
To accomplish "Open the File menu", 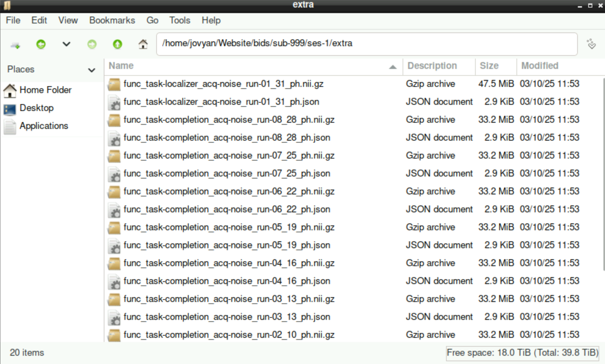I will pos(13,20).
